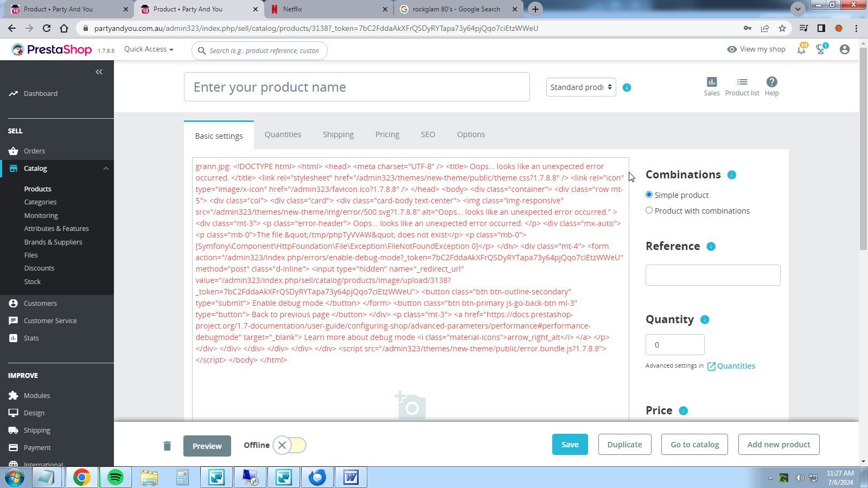The image size is (868, 488).
Task: Click the Duplicate button
Action: (624, 444)
